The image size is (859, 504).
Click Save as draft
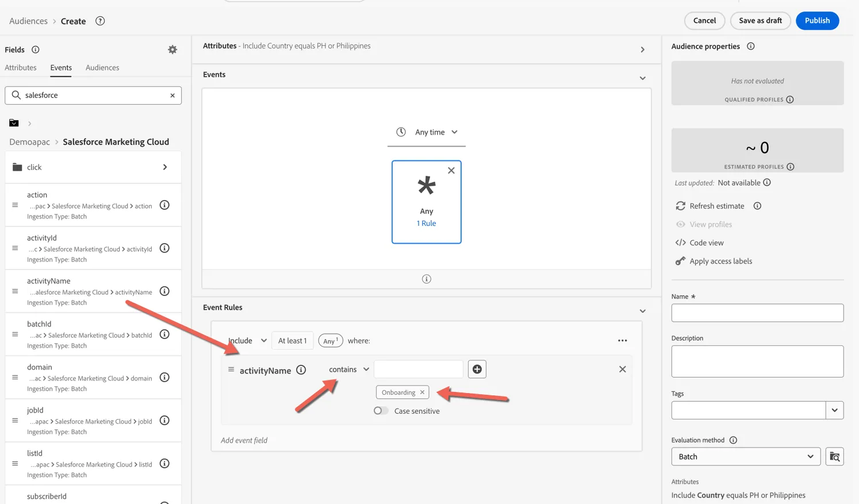tap(760, 21)
